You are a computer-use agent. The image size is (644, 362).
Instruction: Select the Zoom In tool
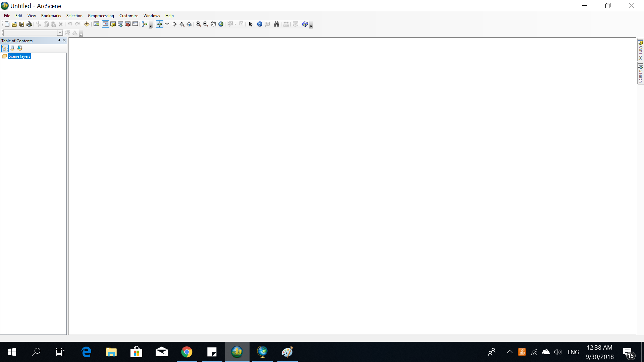198,24
